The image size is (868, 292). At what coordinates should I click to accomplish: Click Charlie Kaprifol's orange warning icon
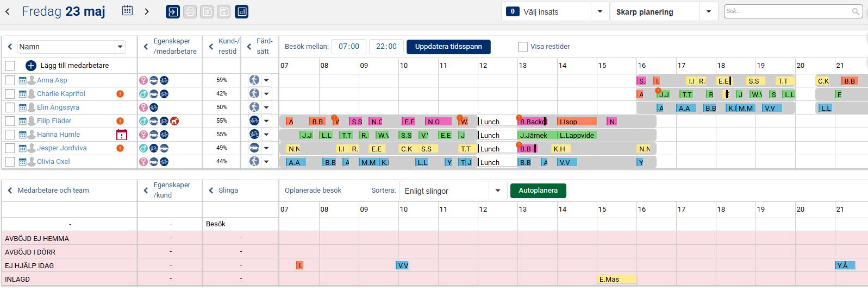pos(120,94)
